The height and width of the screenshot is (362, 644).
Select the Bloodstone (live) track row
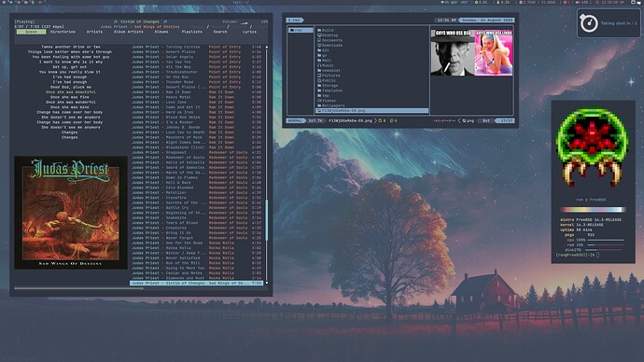(197, 147)
